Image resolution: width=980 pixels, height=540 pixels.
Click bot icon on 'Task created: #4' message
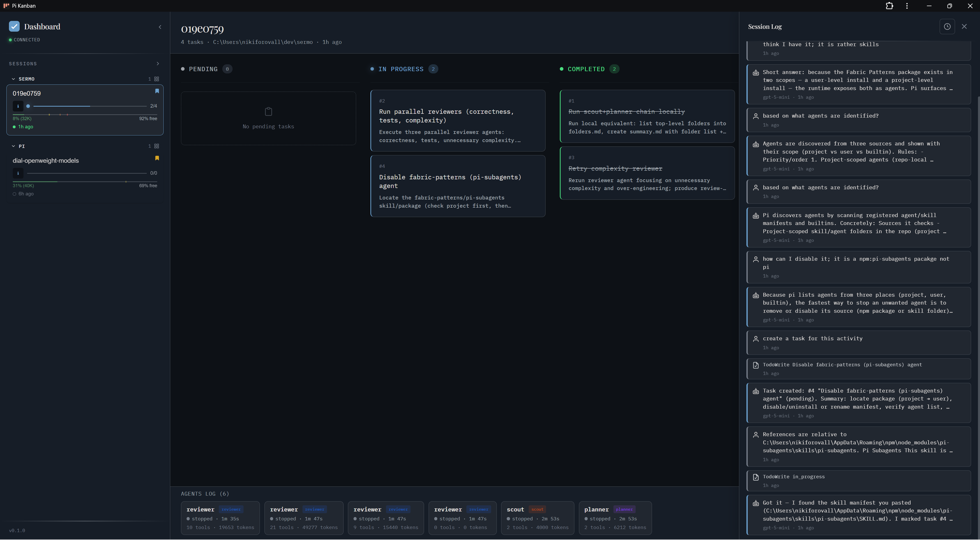(756, 391)
